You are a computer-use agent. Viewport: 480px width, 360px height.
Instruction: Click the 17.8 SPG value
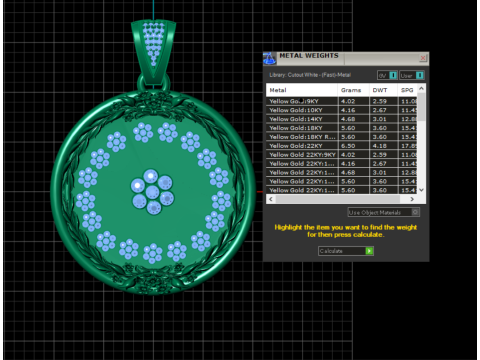click(x=409, y=146)
